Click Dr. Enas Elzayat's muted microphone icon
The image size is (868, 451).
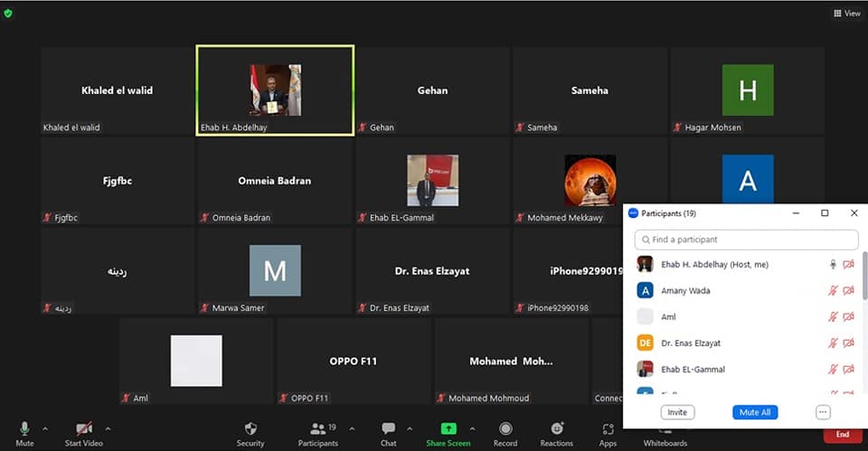pos(833,343)
